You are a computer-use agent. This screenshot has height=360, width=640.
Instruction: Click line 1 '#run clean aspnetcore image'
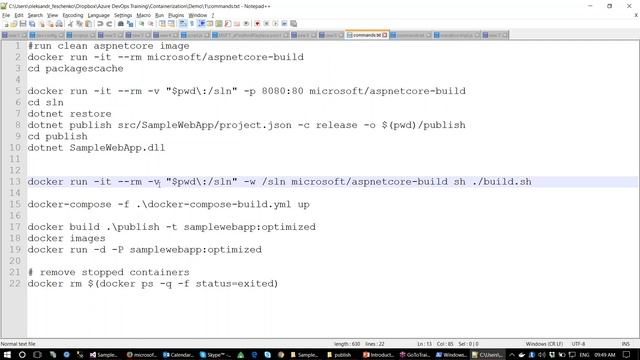[x=108, y=46]
